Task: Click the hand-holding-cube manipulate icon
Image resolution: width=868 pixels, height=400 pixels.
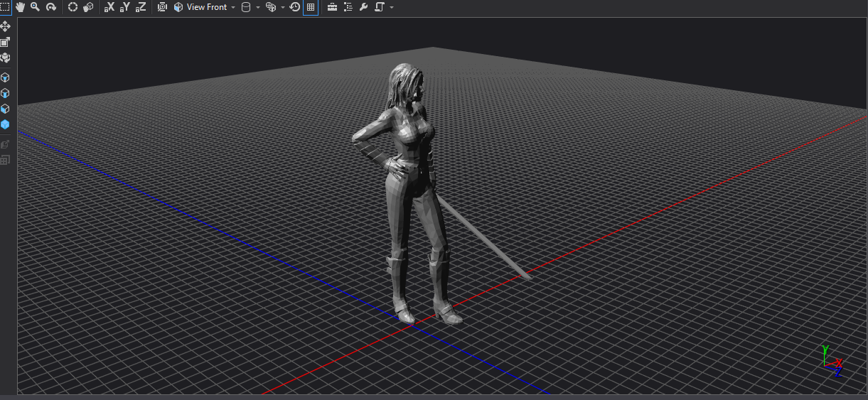Action: click(88, 7)
